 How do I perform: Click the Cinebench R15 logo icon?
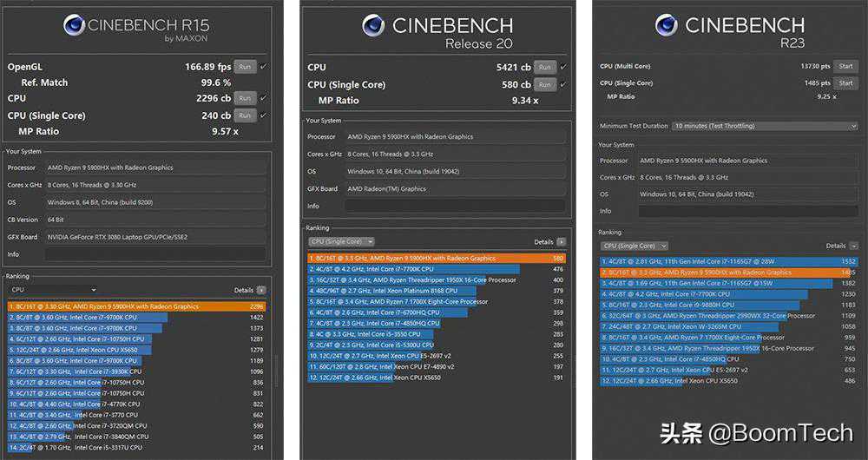tap(74, 25)
